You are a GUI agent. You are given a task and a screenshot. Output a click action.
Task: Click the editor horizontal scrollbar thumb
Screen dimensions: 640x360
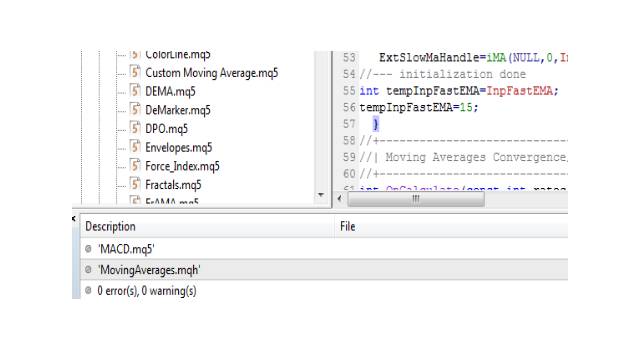coord(416,199)
